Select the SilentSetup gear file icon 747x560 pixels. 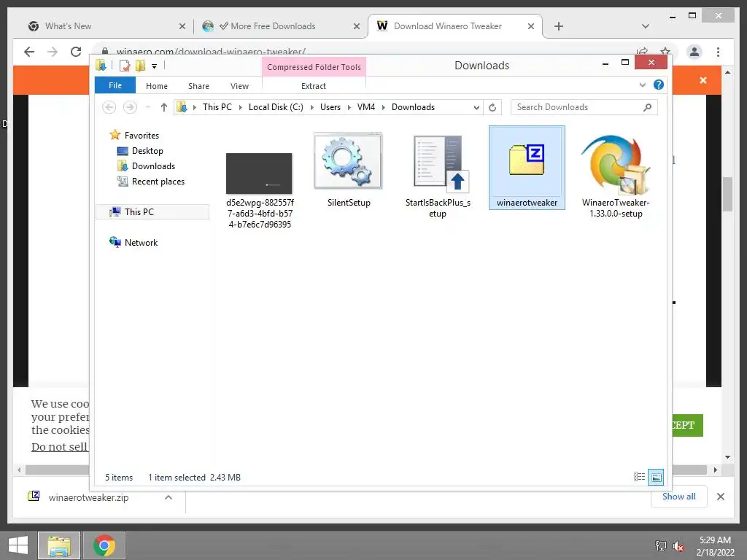coord(348,160)
